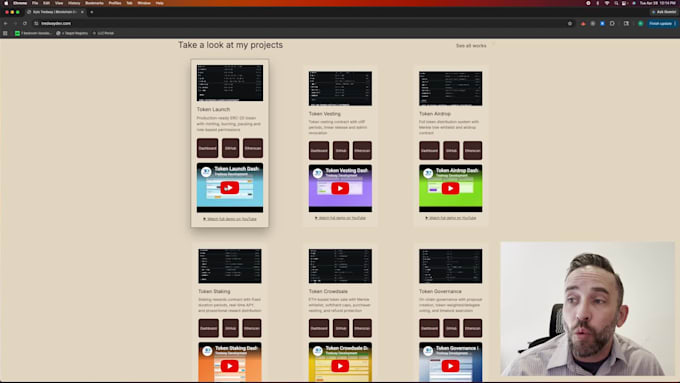Reload the page with the refresh icon
The height and width of the screenshot is (383, 680).
25,23
